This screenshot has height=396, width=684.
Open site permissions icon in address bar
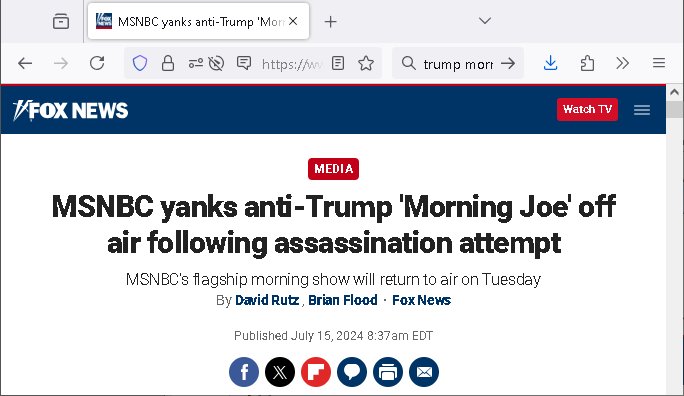[x=195, y=63]
